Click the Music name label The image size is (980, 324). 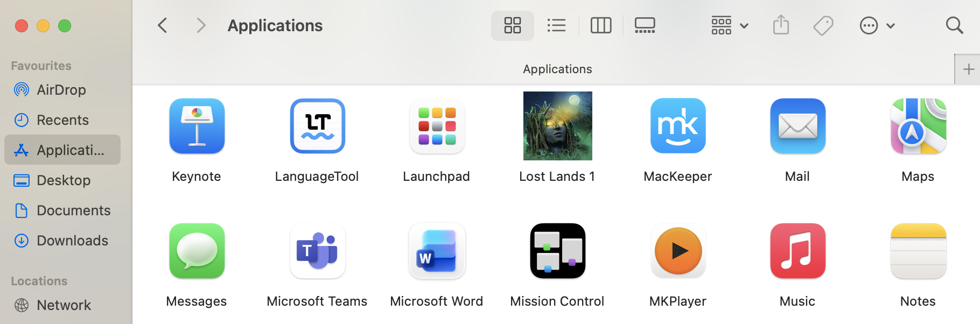797,301
